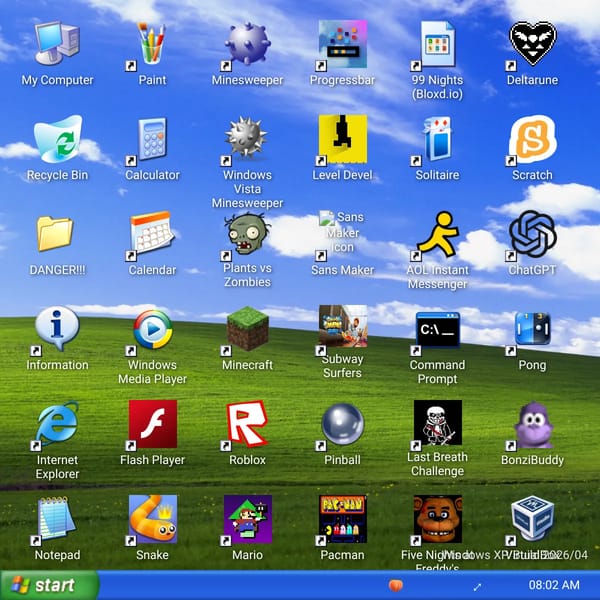Launch the Calculator shortcut

(x=152, y=139)
